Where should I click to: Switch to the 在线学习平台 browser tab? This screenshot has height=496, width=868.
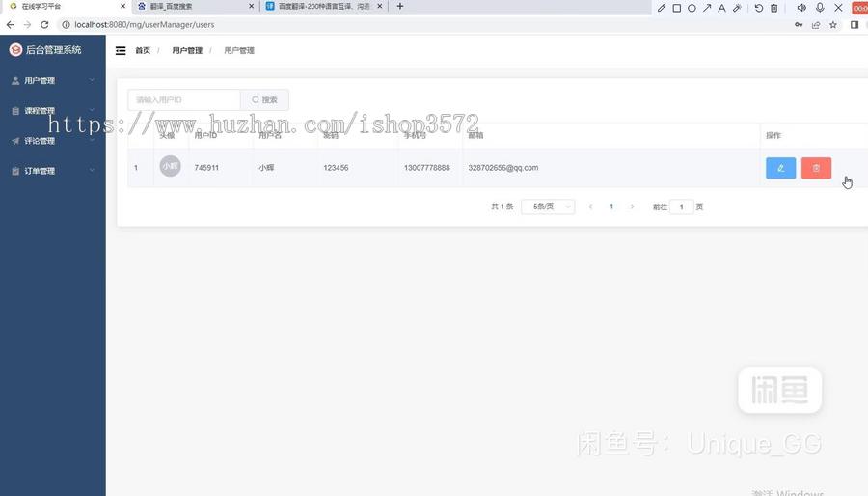pyautogui.click(x=66, y=6)
